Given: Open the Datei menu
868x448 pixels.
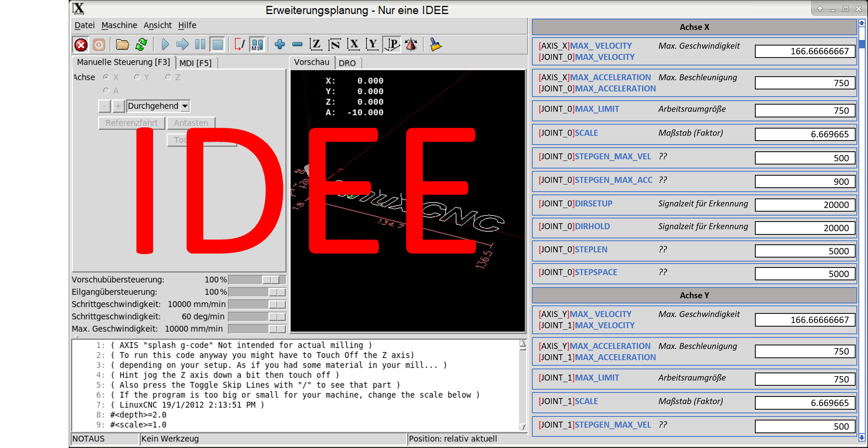Looking at the screenshot, I should point(84,25).
